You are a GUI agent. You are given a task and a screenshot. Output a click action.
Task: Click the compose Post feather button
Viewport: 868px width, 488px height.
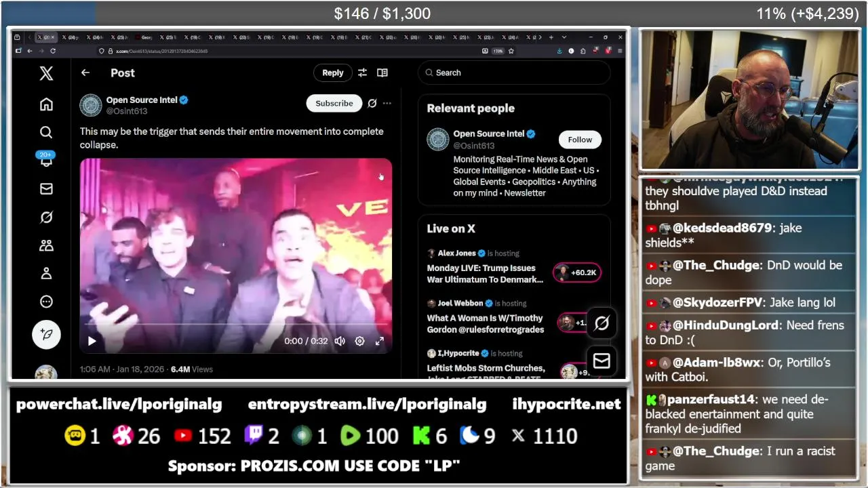[46, 334]
